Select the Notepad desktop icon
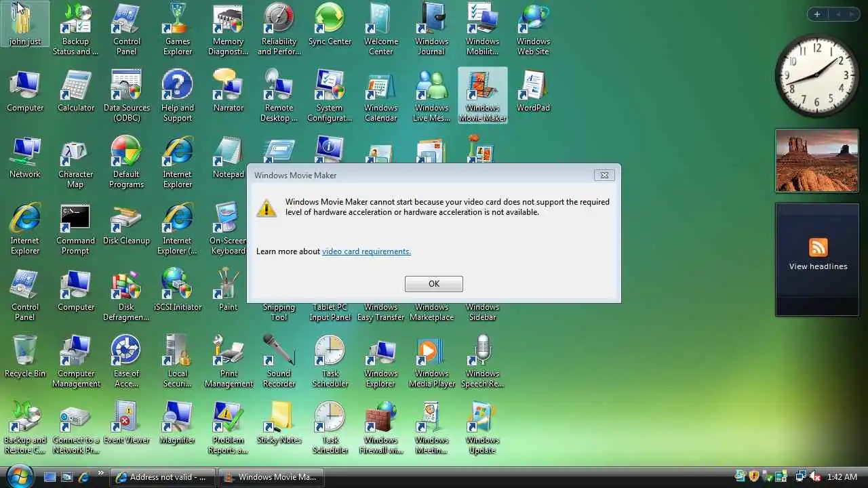868x488 pixels. point(229,157)
